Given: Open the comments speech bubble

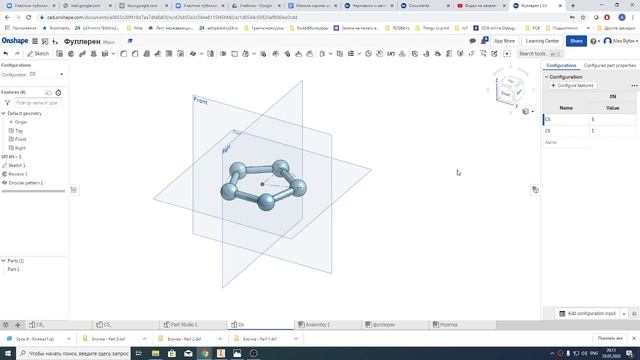Looking at the screenshot, I should (x=472, y=41).
